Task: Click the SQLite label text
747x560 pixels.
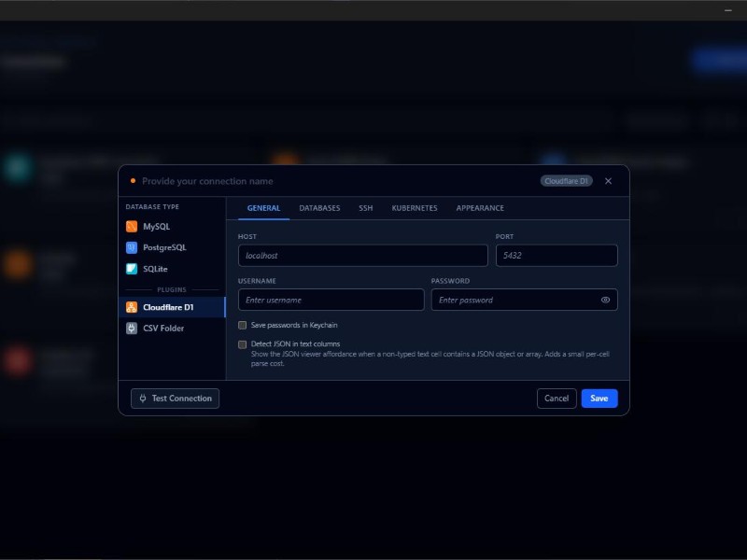Action: [155, 269]
